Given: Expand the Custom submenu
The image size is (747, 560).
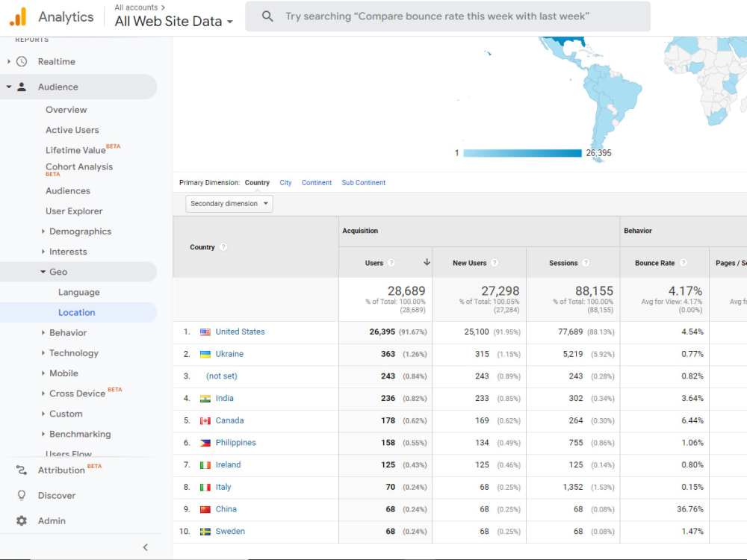Looking at the screenshot, I should coord(43,414).
